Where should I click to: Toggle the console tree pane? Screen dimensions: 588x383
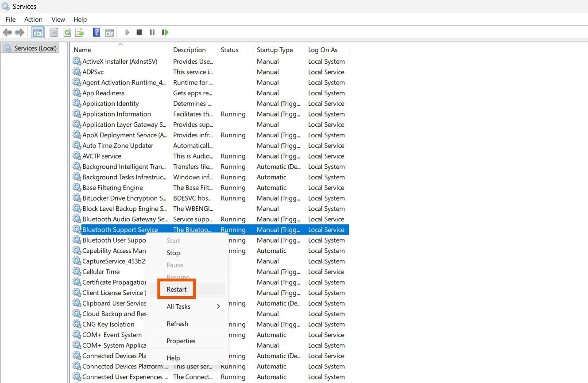tap(38, 32)
